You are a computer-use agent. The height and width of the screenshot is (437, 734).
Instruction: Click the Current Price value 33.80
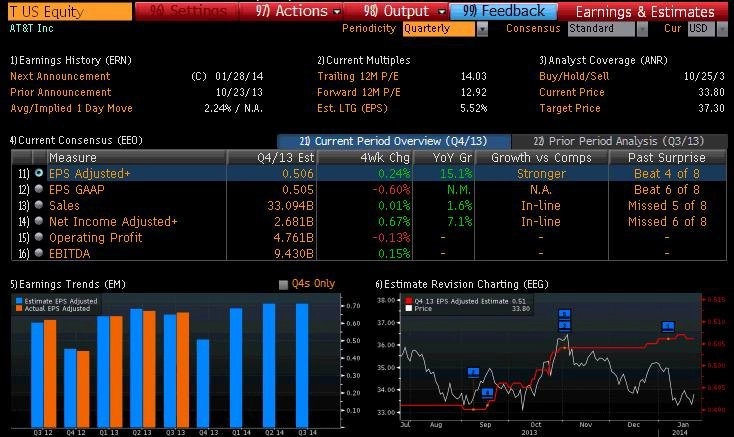click(711, 92)
